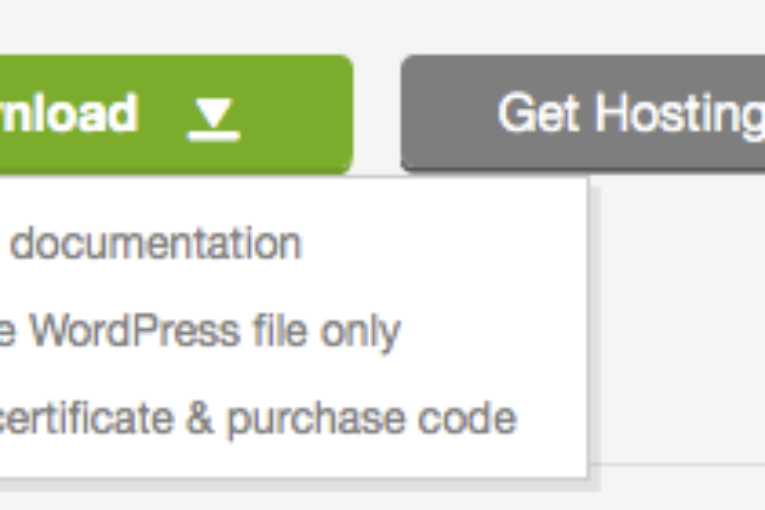
Task: Click 'purchase code' text in the dropdown
Action: click(372, 420)
